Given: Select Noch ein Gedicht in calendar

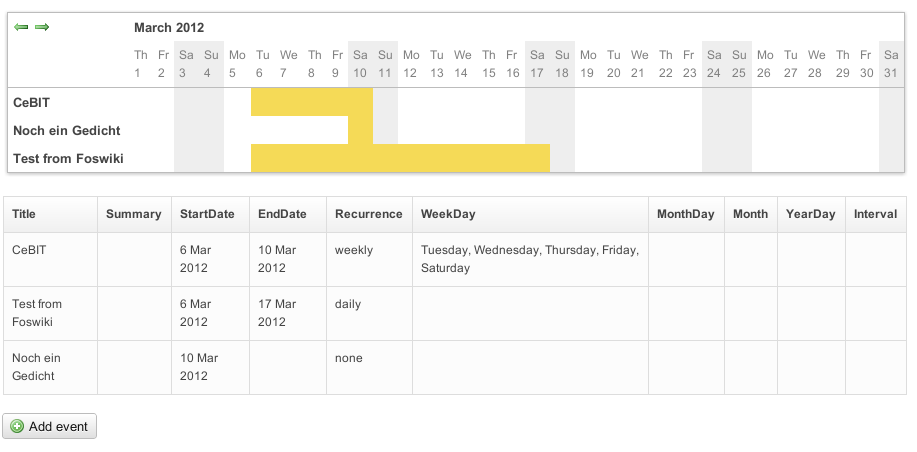Looking at the screenshot, I should coord(67,130).
